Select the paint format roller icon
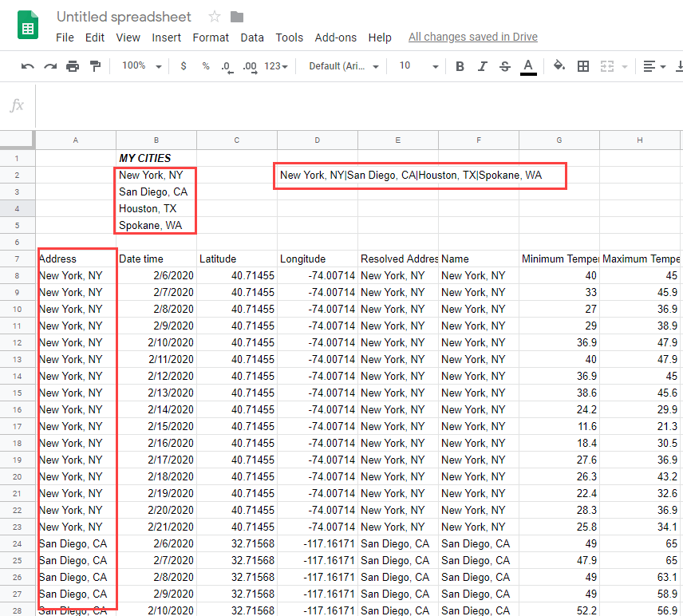This screenshot has height=616, width=683. [x=95, y=66]
